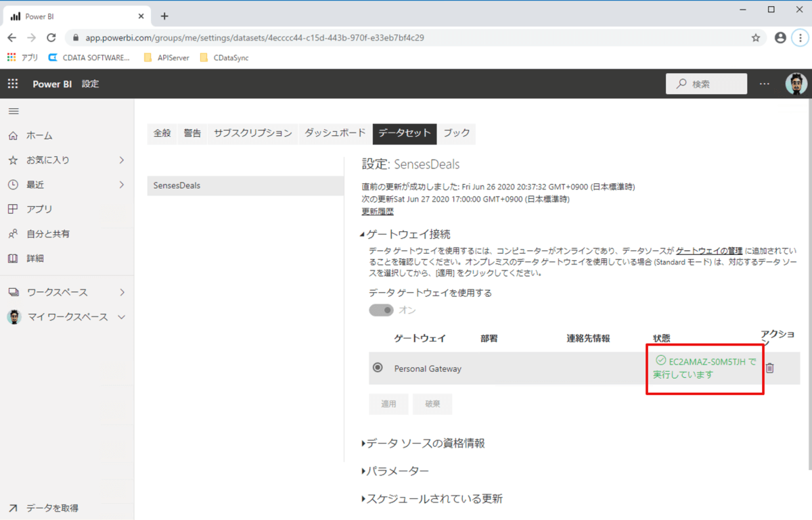This screenshot has width=812, height=520.
Task: Bookmark this page with star icon
Action: (x=756, y=38)
